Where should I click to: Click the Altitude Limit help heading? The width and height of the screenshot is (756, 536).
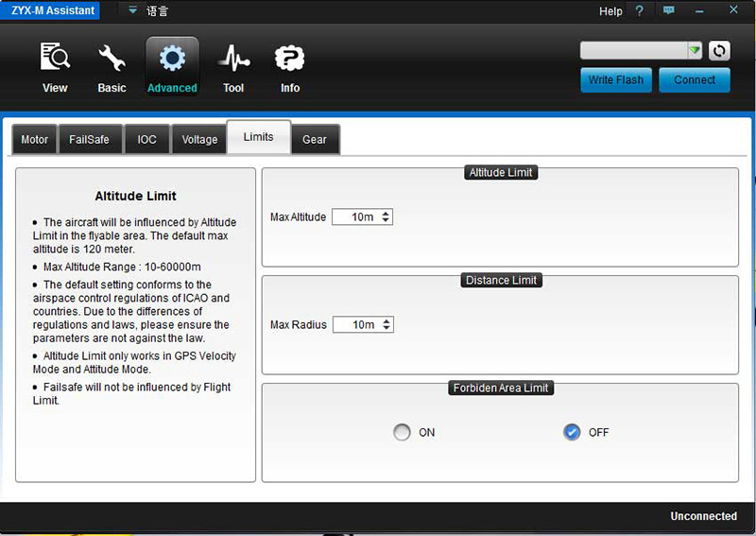coord(135,196)
